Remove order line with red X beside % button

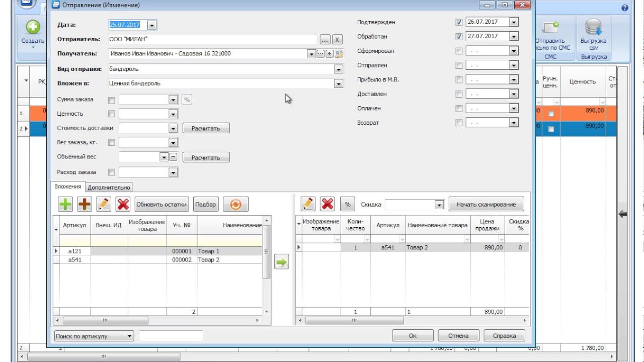click(328, 204)
